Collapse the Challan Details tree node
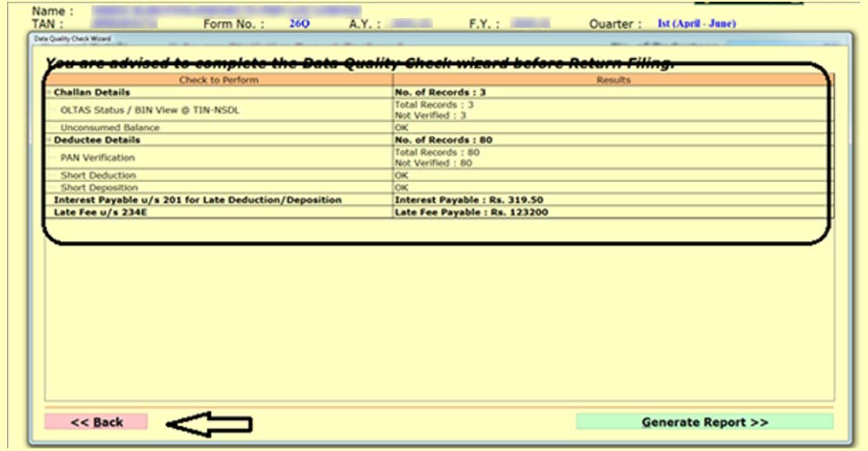This screenshot has width=868, height=451. pos(49,93)
